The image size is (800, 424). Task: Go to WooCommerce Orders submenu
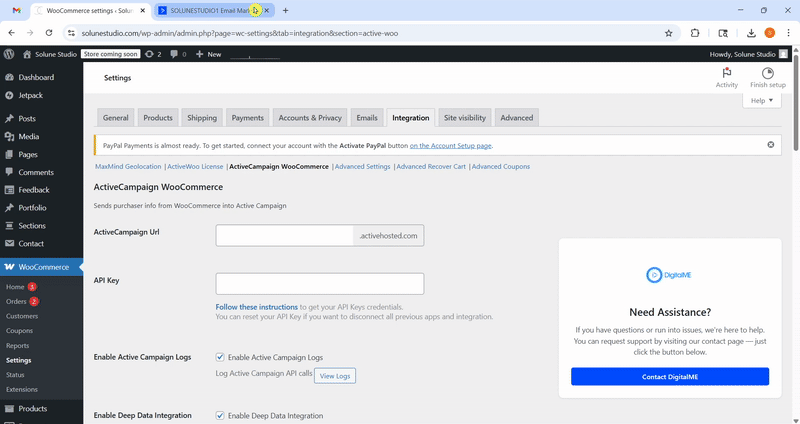[16, 302]
